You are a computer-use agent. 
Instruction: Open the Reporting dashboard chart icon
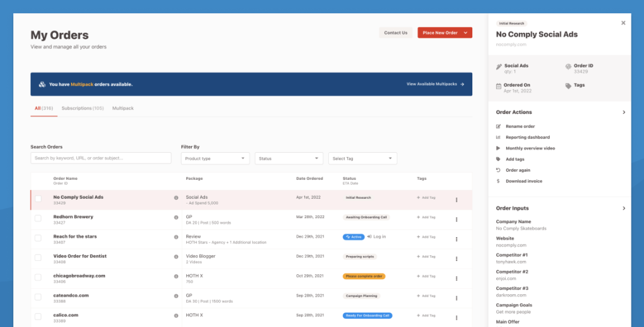click(499, 137)
